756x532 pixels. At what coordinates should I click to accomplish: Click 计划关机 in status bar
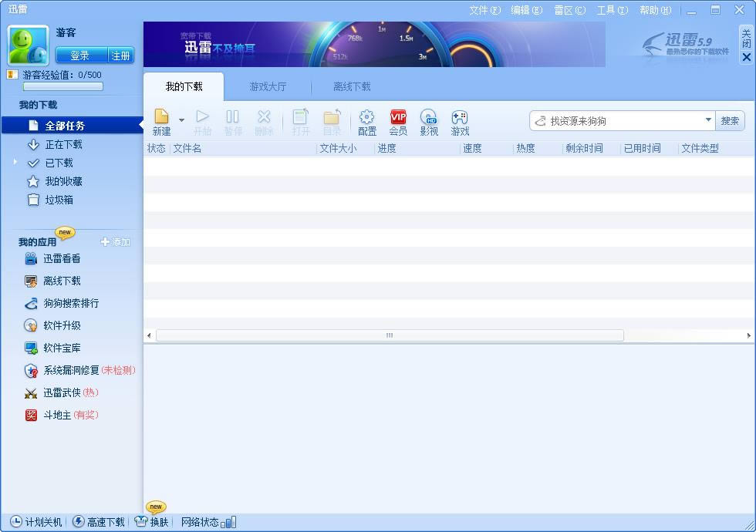(x=36, y=522)
